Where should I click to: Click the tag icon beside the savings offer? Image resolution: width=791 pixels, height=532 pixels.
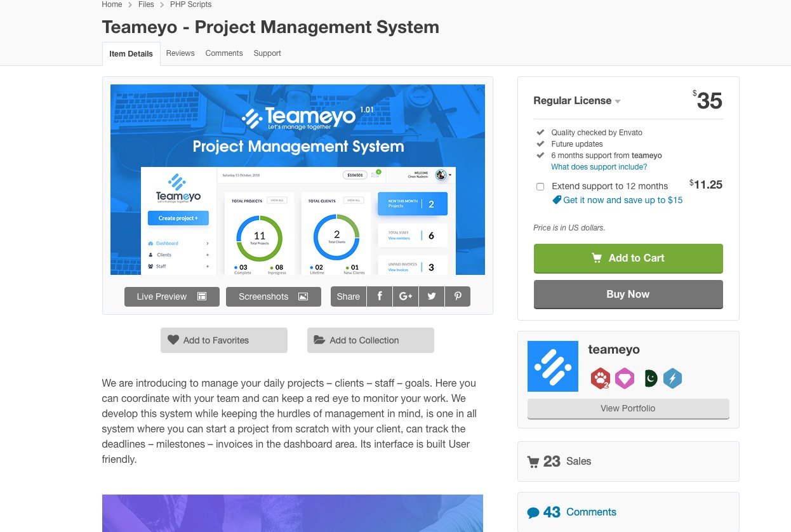pos(557,200)
